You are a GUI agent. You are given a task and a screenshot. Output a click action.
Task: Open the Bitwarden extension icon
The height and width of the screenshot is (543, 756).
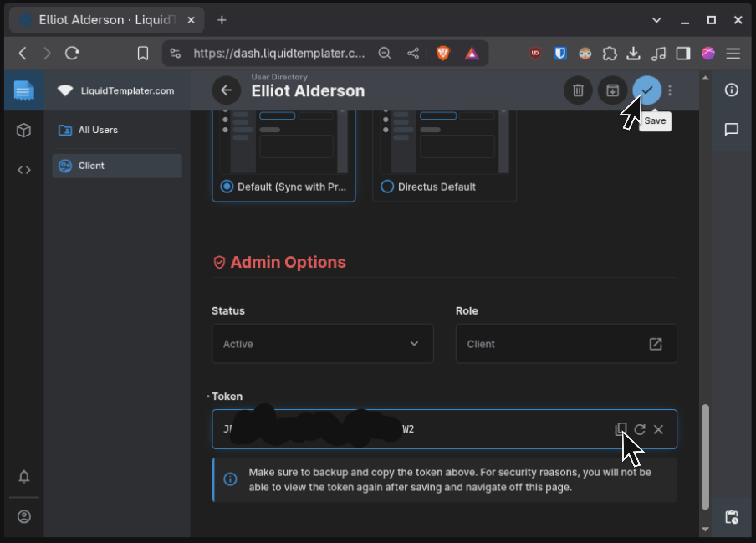tap(559, 53)
